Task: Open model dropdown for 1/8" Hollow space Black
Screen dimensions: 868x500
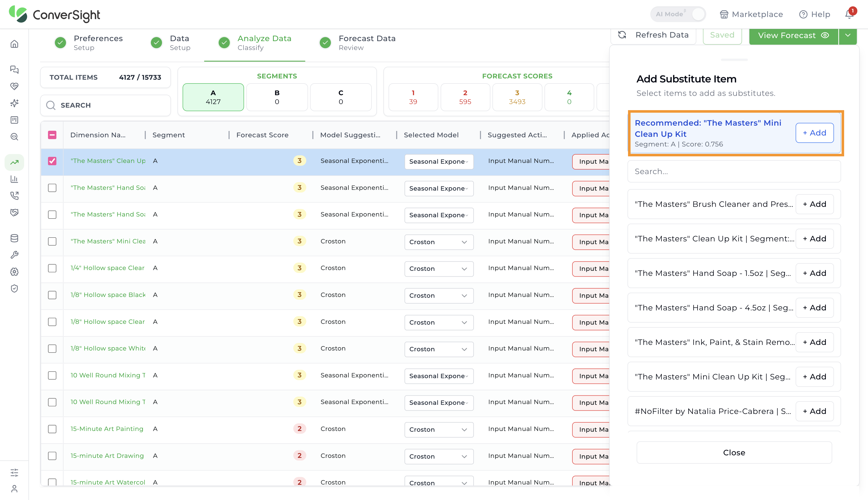Action: (439, 296)
